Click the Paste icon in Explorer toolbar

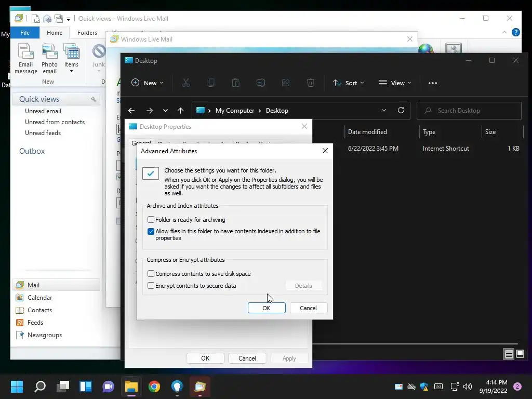point(236,83)
